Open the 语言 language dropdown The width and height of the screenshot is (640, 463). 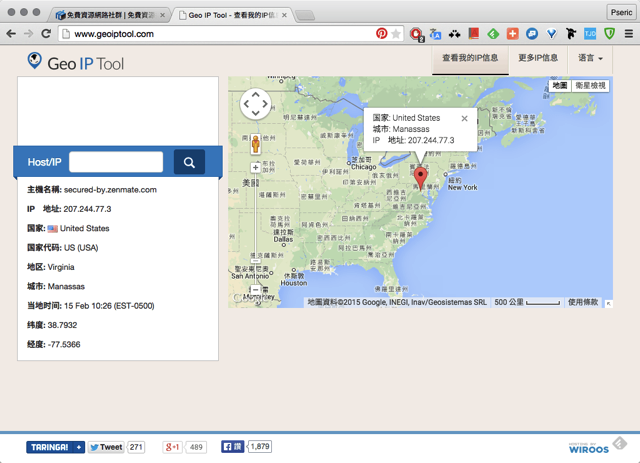pos(590,59)
